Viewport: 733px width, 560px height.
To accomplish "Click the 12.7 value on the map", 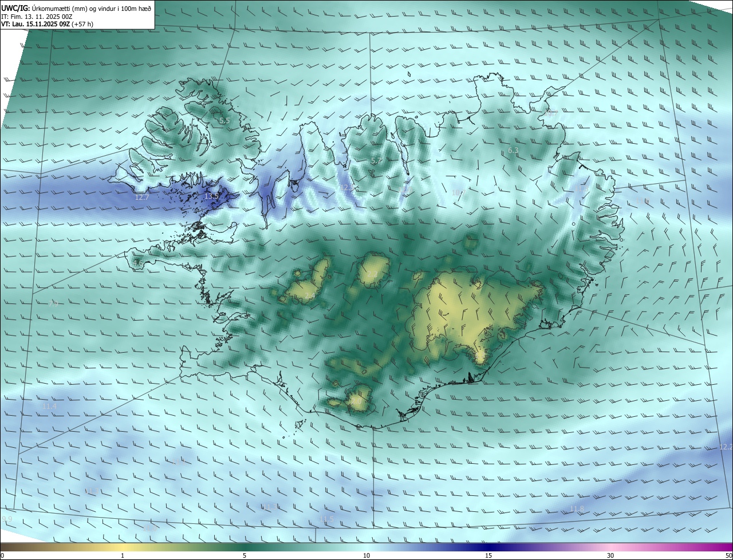I will (142, 198).
